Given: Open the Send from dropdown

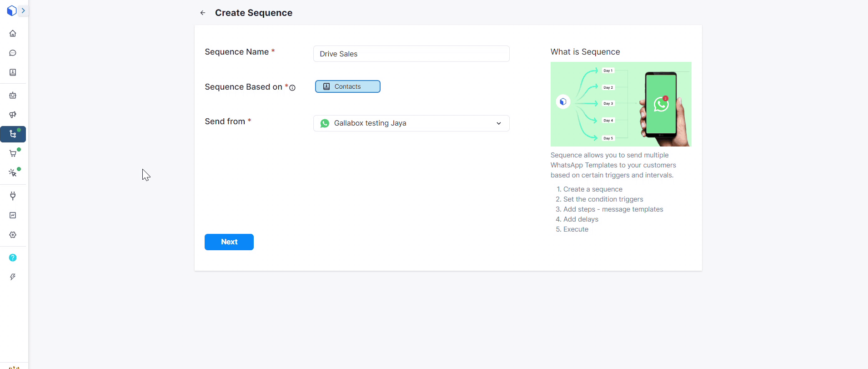Looking at the screenshot, I should [411, 123].
